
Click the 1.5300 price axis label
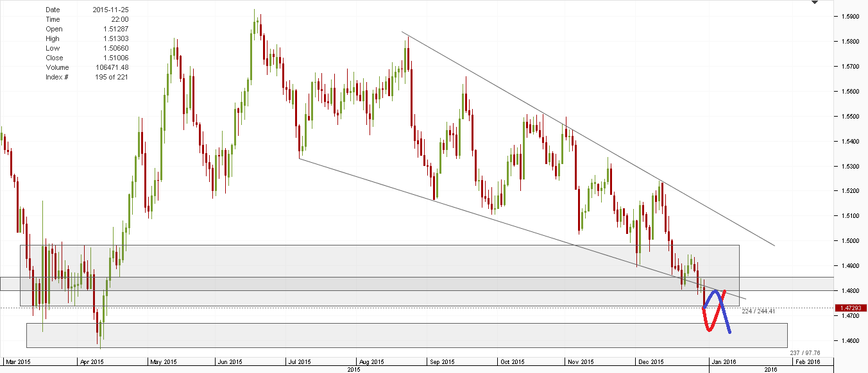(x=849, y=167)
